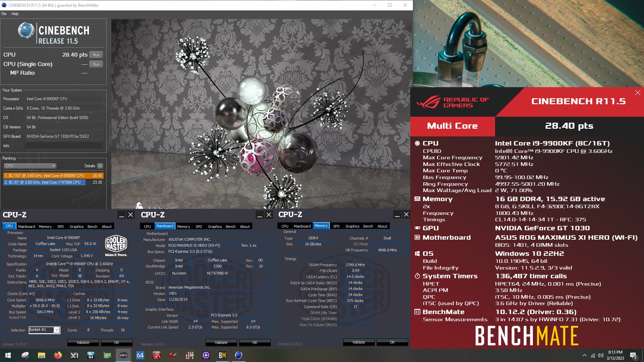The height and width of the screenshot is (362, 644).
Task: Open the BenchMate BM taskbar icon
Action: [222, 355]
